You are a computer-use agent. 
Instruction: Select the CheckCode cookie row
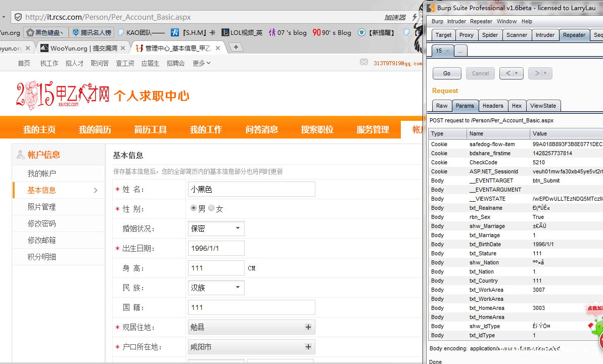[x=516, y=162]
